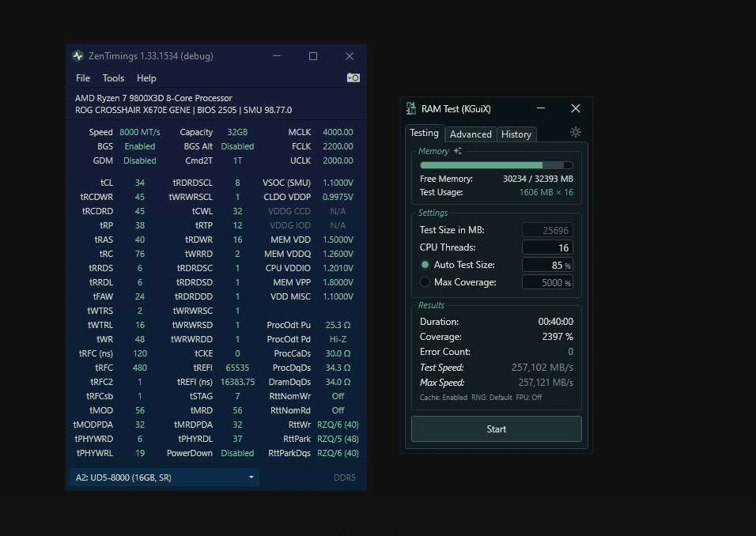Click the tREFI value 65535
This screenshot has width=756, height=536.
point(237,368)
